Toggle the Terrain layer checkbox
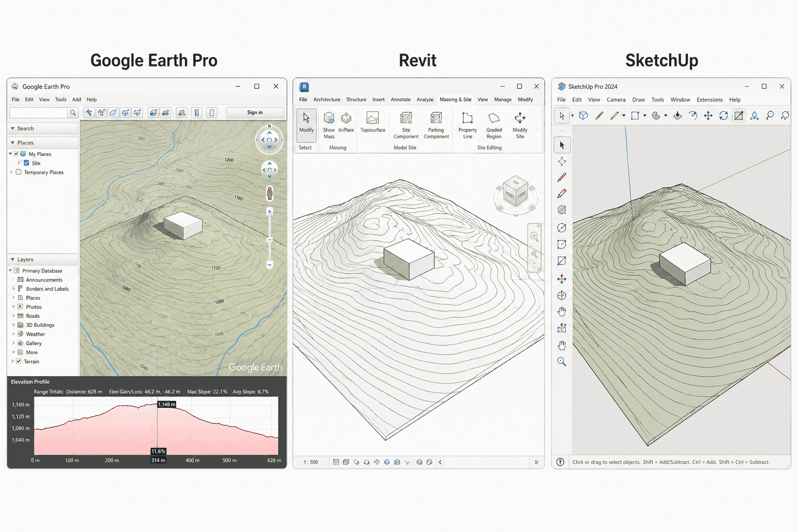This screenshot has width=798, height=532. coord(19,361)
